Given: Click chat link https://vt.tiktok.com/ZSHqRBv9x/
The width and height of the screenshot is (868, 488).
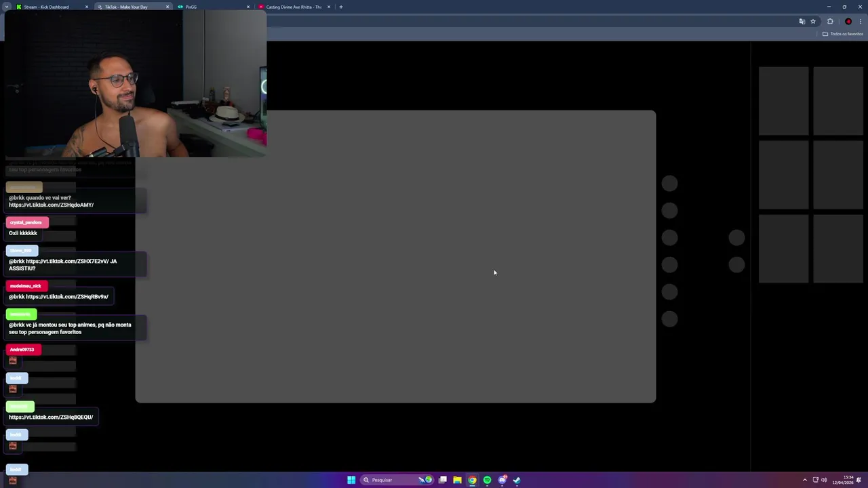Looking at the screenshot, I should coord(67,297).
